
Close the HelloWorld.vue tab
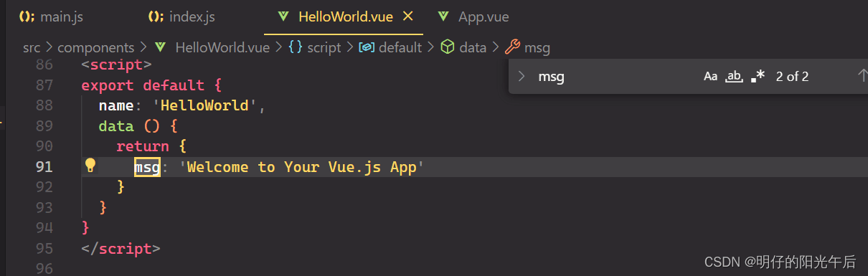coord(408,16)
